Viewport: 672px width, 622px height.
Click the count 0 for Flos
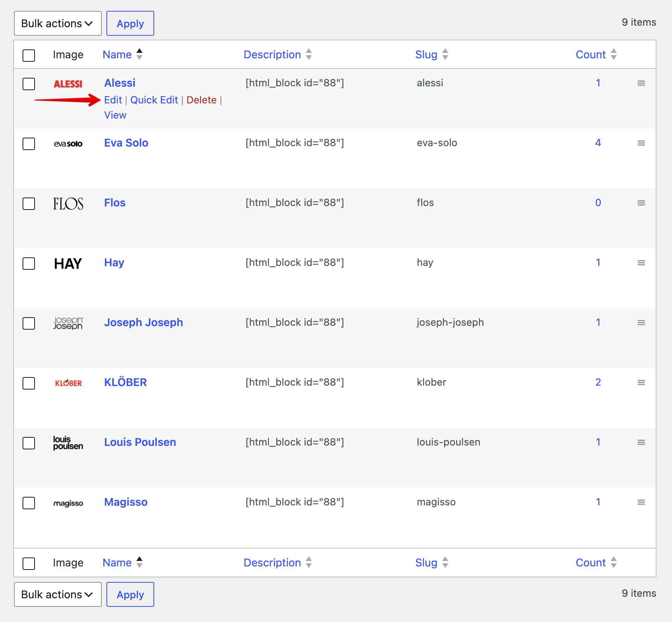598,203
